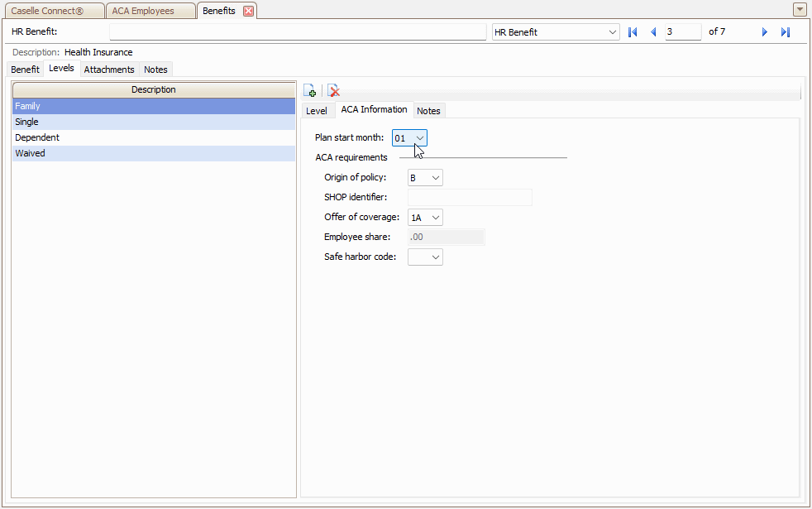The height and width of the screenshot is (509, 812).
Task: Select the ACA Information tab
Action: pyautogui.click(x=374, y=110)
